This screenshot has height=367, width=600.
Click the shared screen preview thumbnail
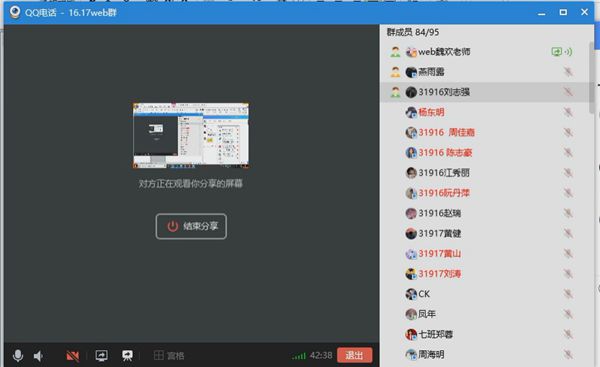191,135
